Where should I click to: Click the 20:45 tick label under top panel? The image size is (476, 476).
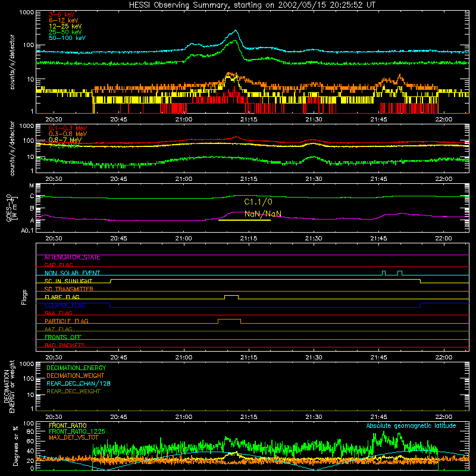coord(118,120)
